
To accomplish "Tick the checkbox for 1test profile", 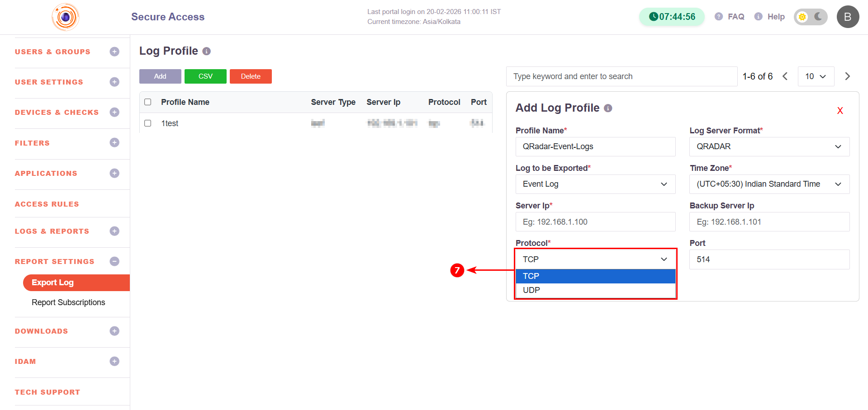I will tap(148, 123).
